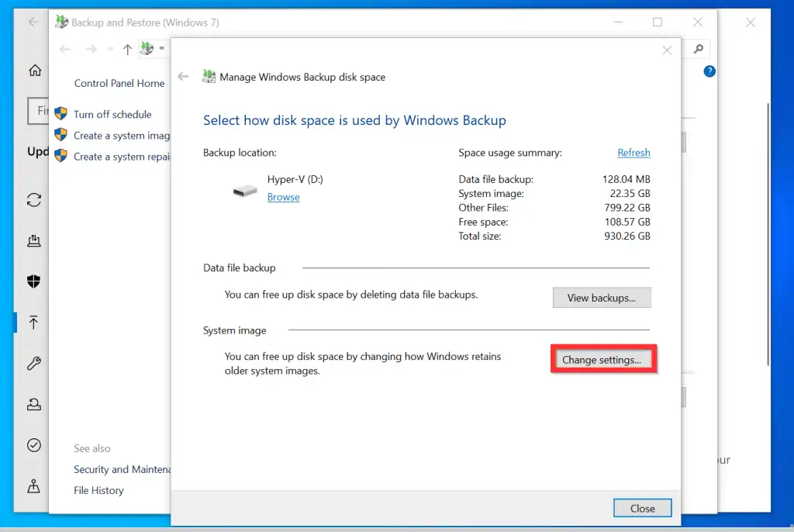Click the Home icon in Settings sidebar
Image resolution: width=794 pixels, height=532 pixels.
pyautogui.click(x=34, y=70)
